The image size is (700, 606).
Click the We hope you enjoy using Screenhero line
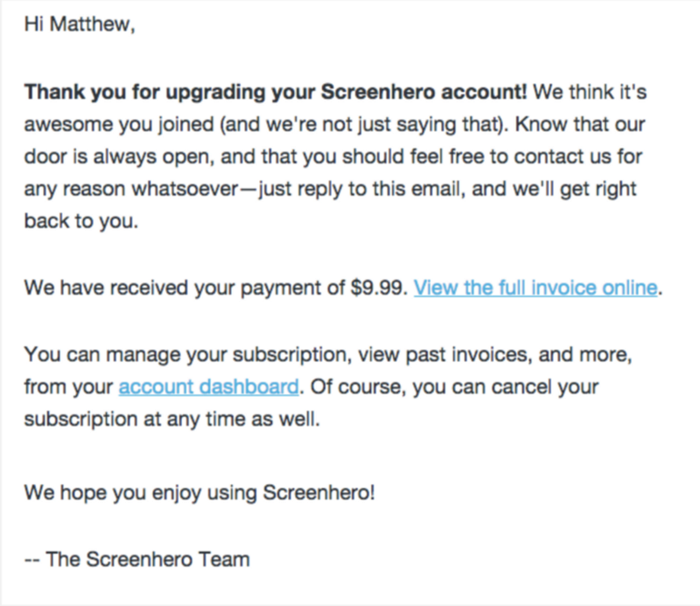(199, 493)
